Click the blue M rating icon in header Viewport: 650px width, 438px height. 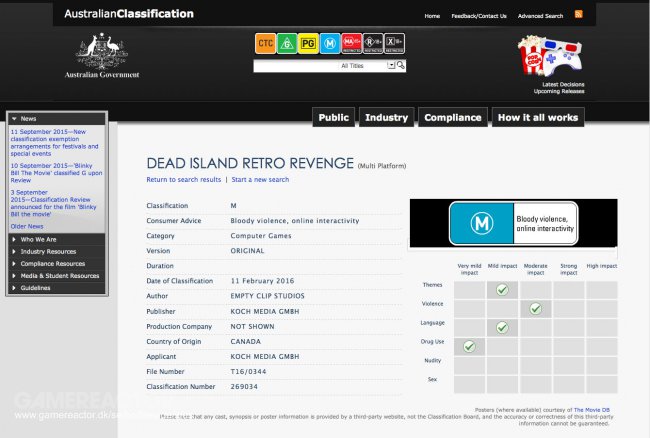[330, 44]
